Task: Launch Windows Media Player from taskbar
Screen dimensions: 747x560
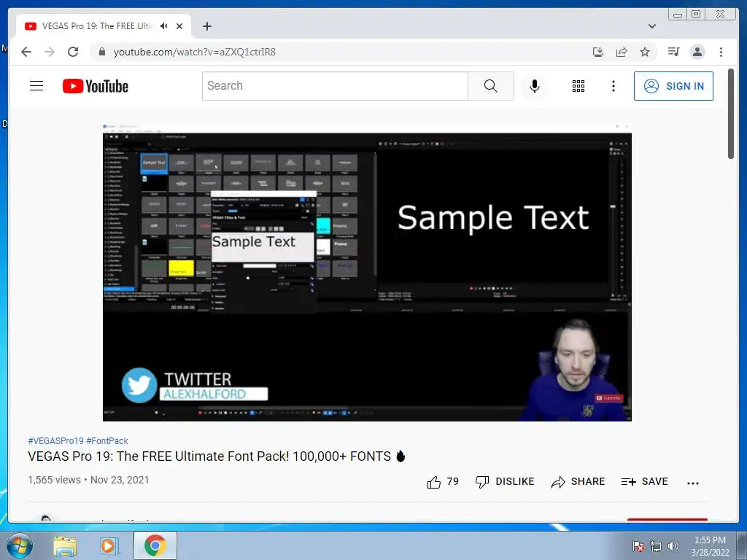Action: point(108,546)
